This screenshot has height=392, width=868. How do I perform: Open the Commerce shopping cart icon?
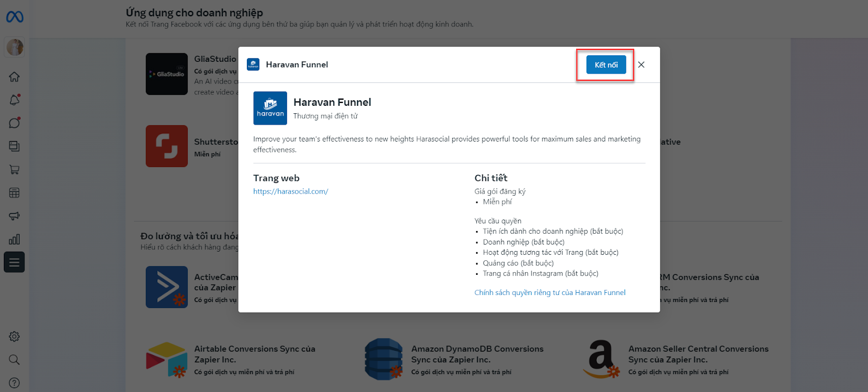(x=15, y=170)
